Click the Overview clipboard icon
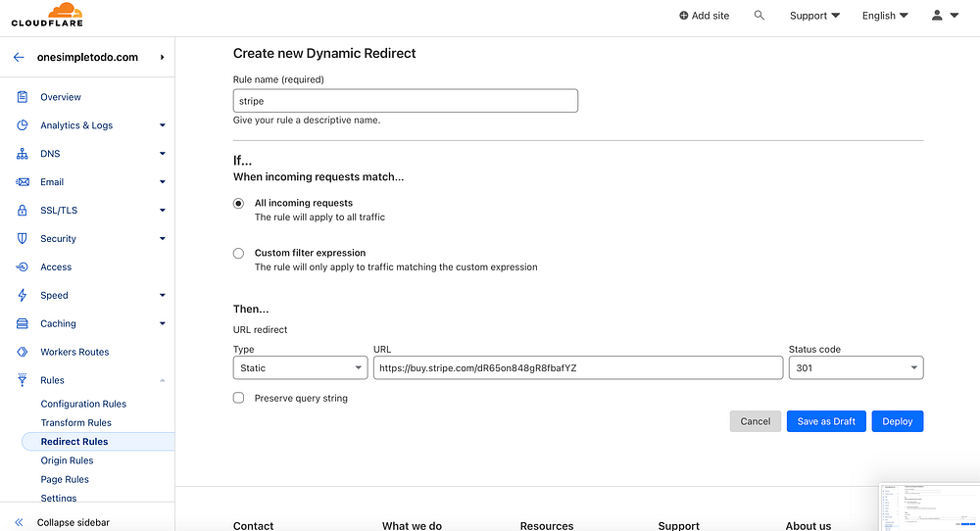This screenshot has width=980, height=531. pyautogui.click(x=22, y=97)
